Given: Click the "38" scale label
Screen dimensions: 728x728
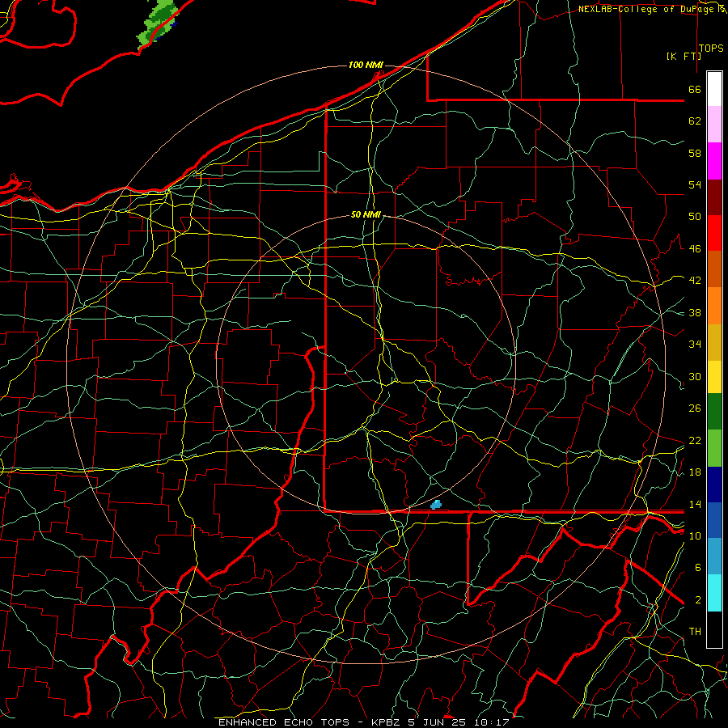Looking at the screenshot, I should click(x=695, y=312).
